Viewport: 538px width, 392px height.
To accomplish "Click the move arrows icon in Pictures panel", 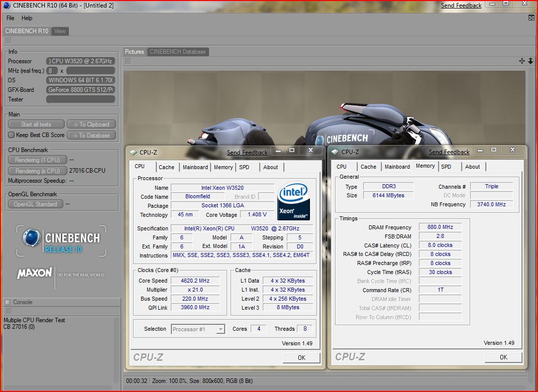I will [x=522, y=61].
